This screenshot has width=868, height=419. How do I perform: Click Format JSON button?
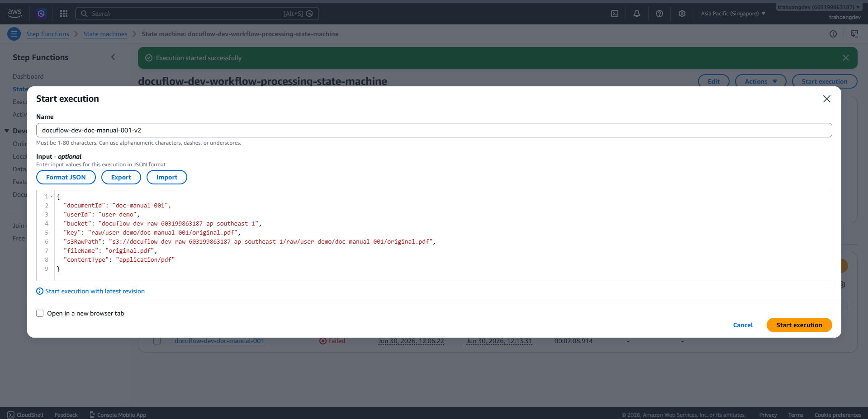[66, 177]
